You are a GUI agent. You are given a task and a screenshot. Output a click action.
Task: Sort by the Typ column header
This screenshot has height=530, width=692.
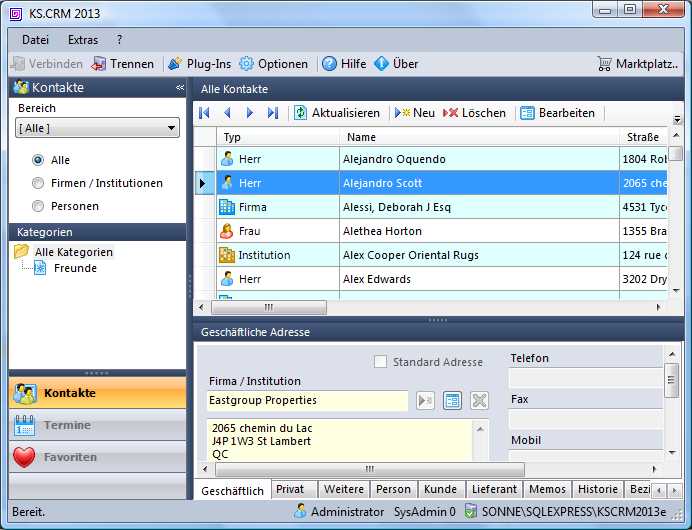[278, 137]
